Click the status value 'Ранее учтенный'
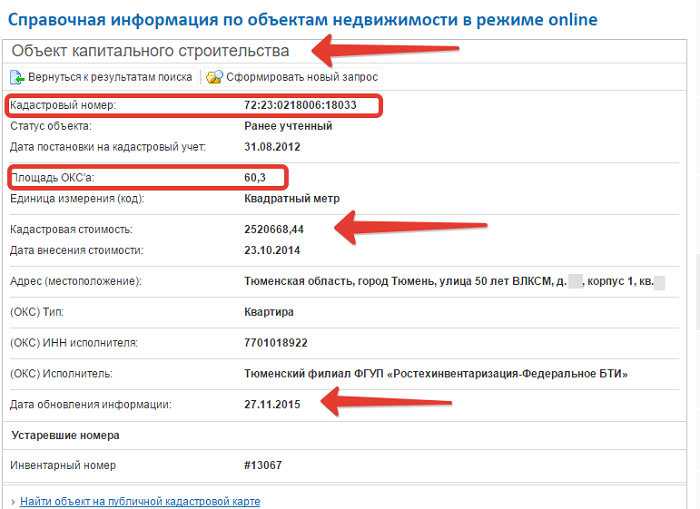The width and height of the screenshot is (700, 509). point(288,126)
